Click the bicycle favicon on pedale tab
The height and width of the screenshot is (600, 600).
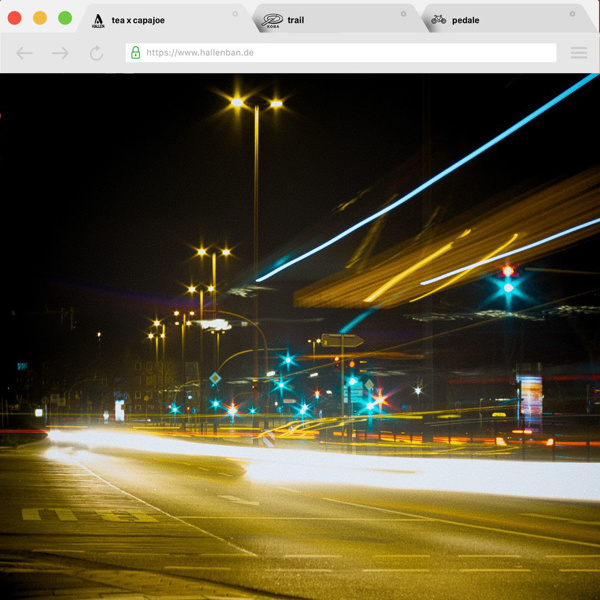pos(439,19)
